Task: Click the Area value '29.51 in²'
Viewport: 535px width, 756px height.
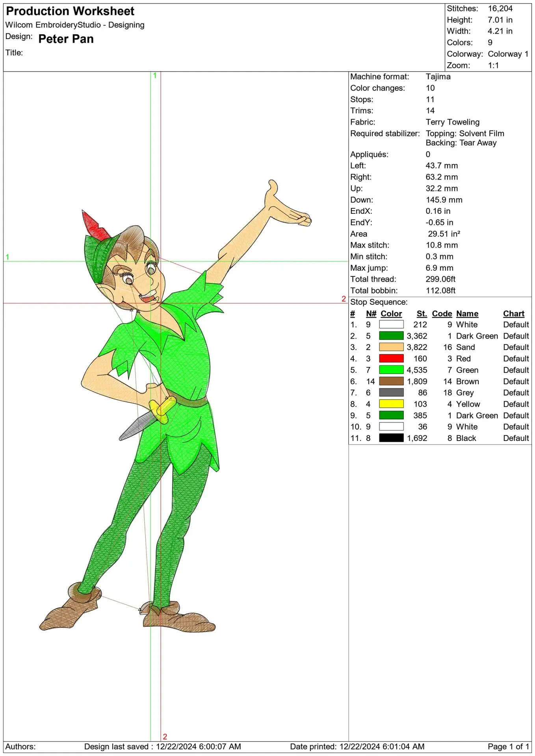Action: click(x=444, y=234)
